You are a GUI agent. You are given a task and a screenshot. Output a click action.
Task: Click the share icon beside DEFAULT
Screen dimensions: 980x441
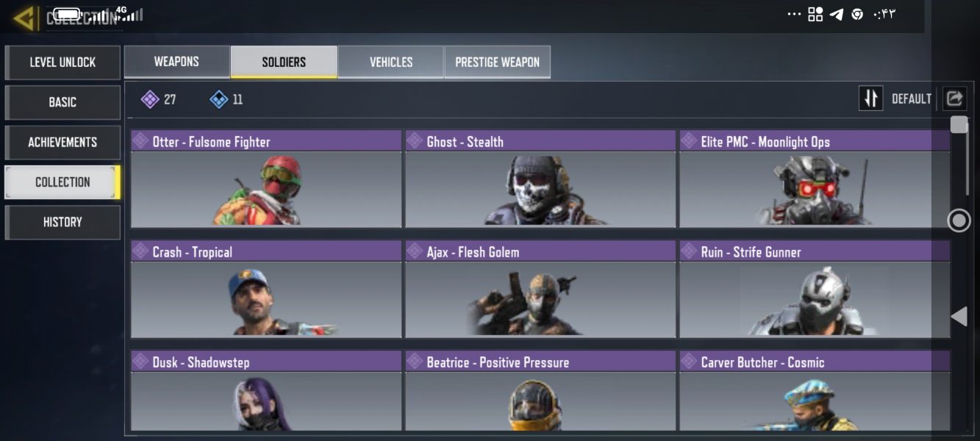click(x=954, y=98)
